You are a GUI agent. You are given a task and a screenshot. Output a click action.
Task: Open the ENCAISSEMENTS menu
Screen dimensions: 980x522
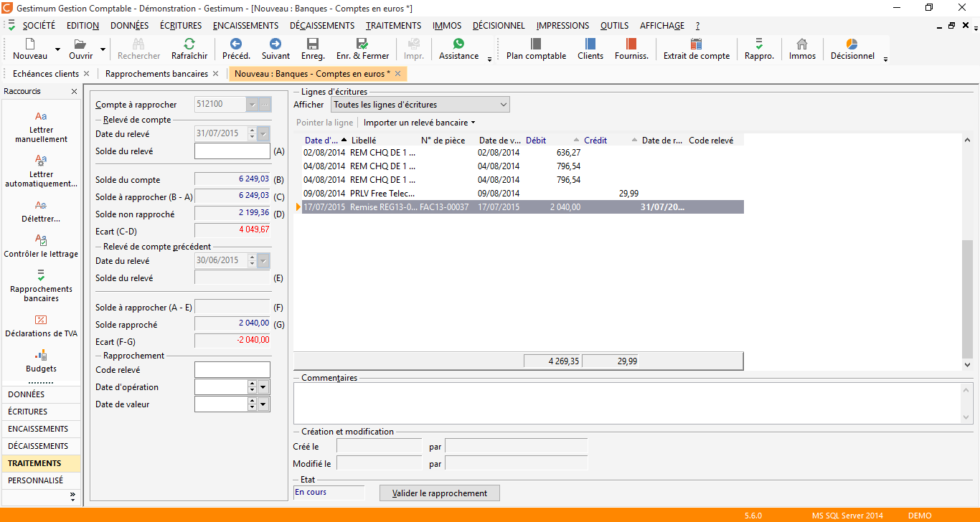[x=245, y=26]
